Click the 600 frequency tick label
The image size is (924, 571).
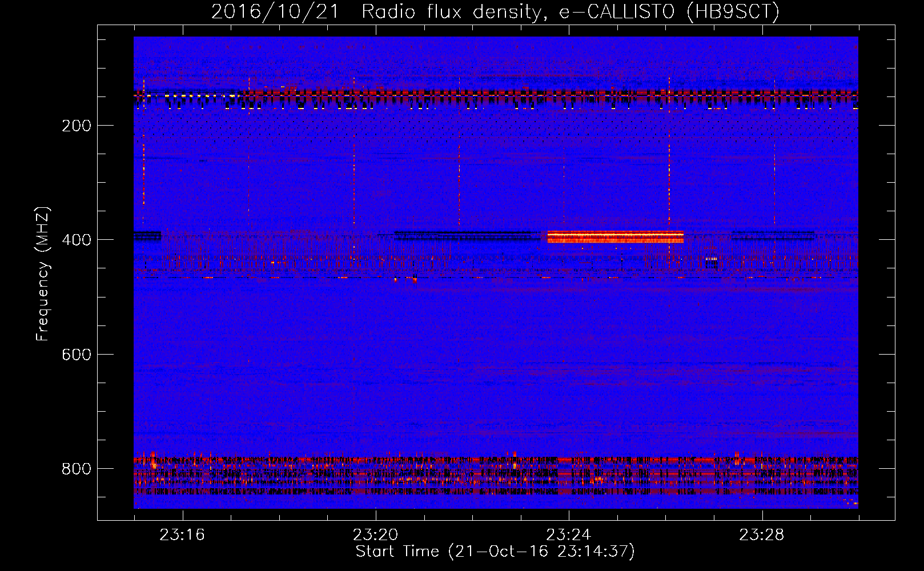click(77, 355)
